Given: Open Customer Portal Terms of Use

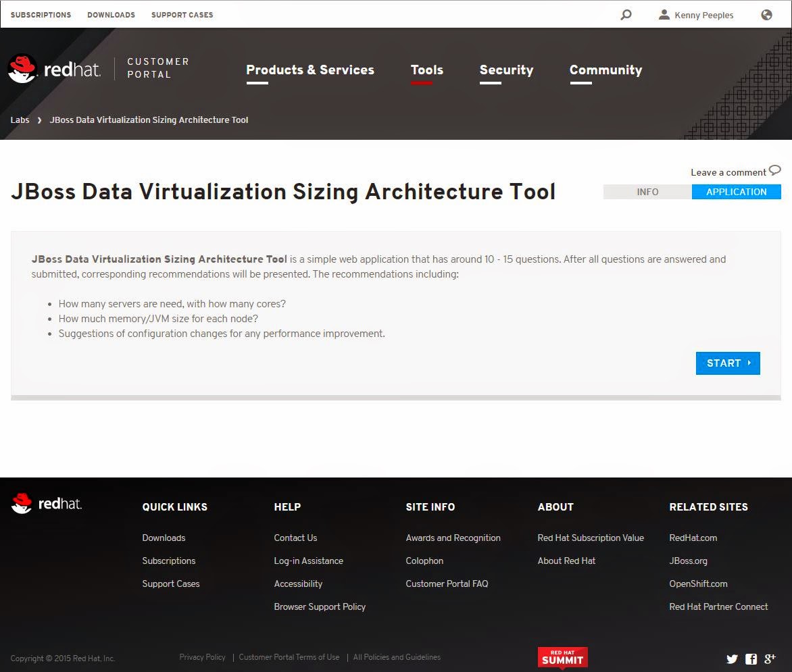Looking at the screenshot, I should pos(289,657).
